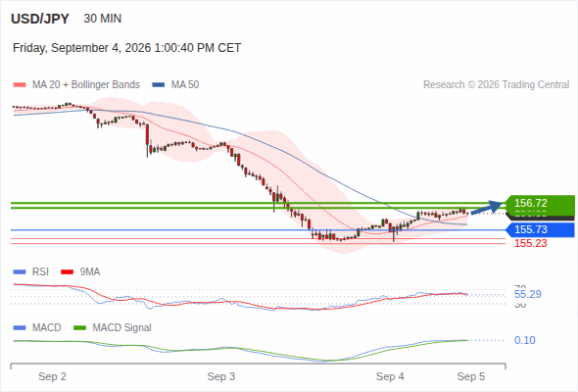The width and height of the screenshot is (578, 392).
Task: Click the MA 20 + Bollinger Bands legend swatch
Action: 20,85
